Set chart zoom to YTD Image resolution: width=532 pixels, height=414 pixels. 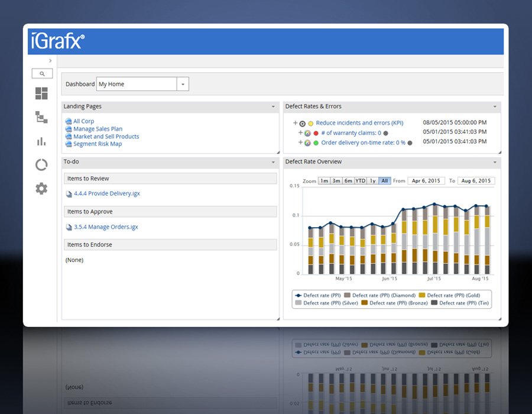pyautogui.click(x=361, y=181)
